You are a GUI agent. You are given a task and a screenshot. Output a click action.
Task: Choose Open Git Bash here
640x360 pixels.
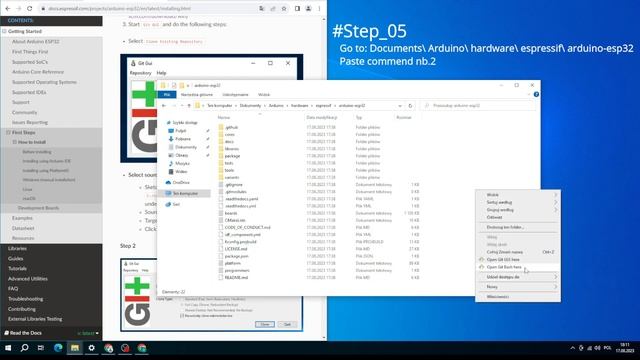tap(518, 267)
